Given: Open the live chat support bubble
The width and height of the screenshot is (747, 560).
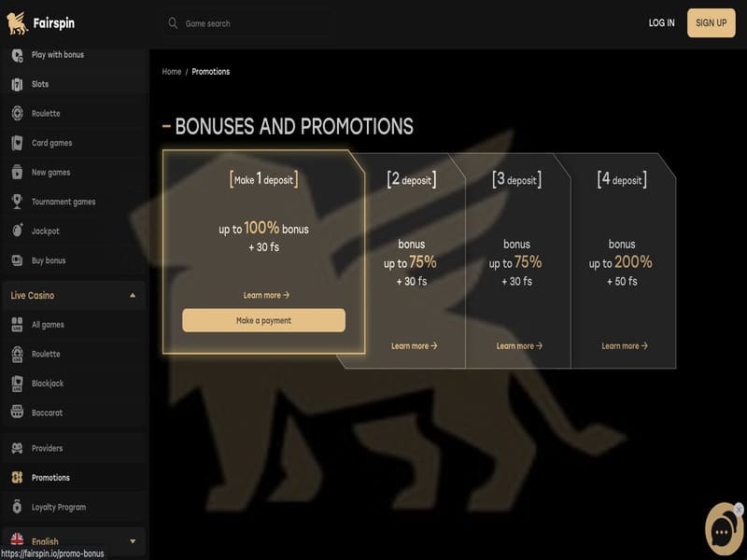Looking at the screenshot, I should pyautogui.click(x=722, y=532).
